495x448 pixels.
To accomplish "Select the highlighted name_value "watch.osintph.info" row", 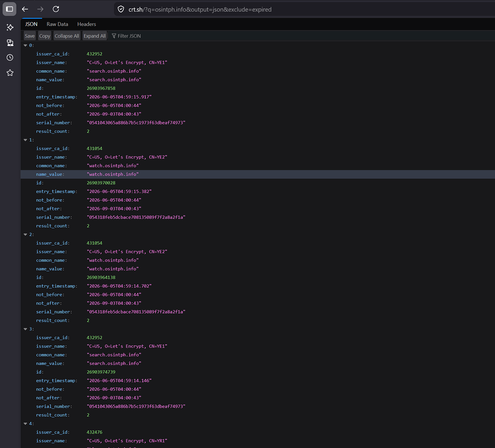I will click(x=258, y=174).
